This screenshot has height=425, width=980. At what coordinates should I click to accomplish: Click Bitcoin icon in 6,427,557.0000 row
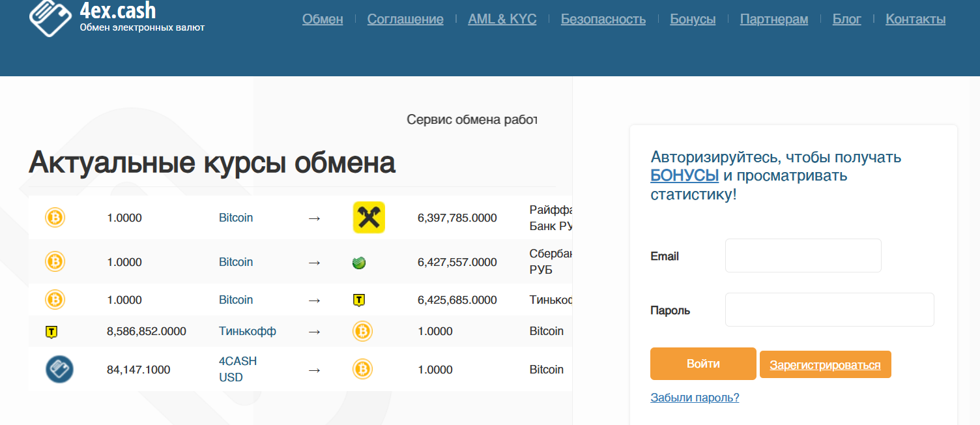[55, 261]
